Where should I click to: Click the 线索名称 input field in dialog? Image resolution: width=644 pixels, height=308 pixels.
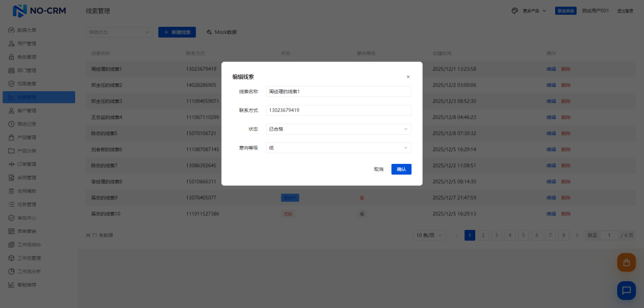339,92
